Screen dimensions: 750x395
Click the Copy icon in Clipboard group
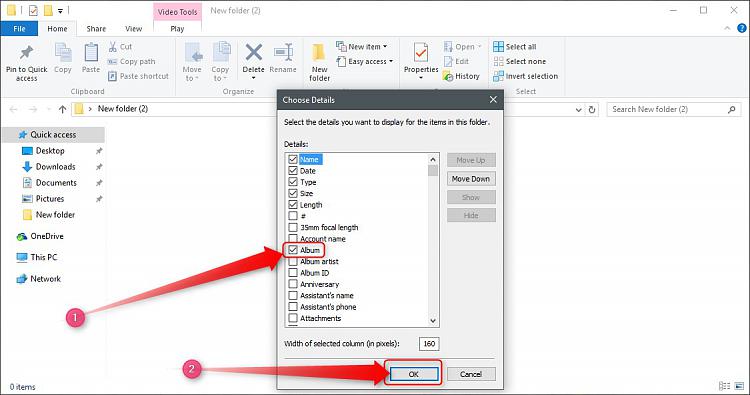pos(63,53)
